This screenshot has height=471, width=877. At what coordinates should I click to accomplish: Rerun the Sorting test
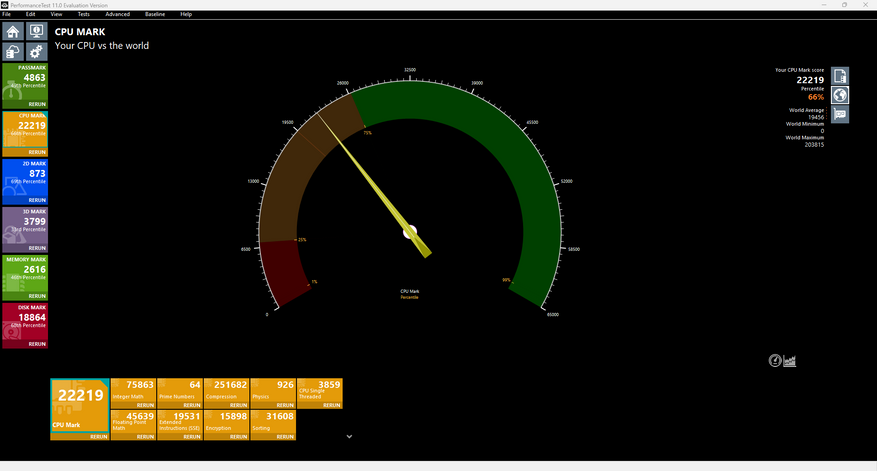[285, 437]
